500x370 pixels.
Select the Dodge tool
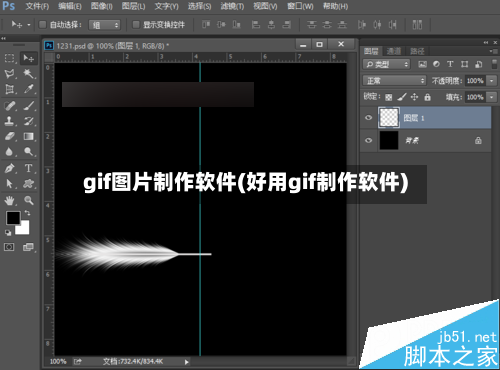[x=29, y=152]
